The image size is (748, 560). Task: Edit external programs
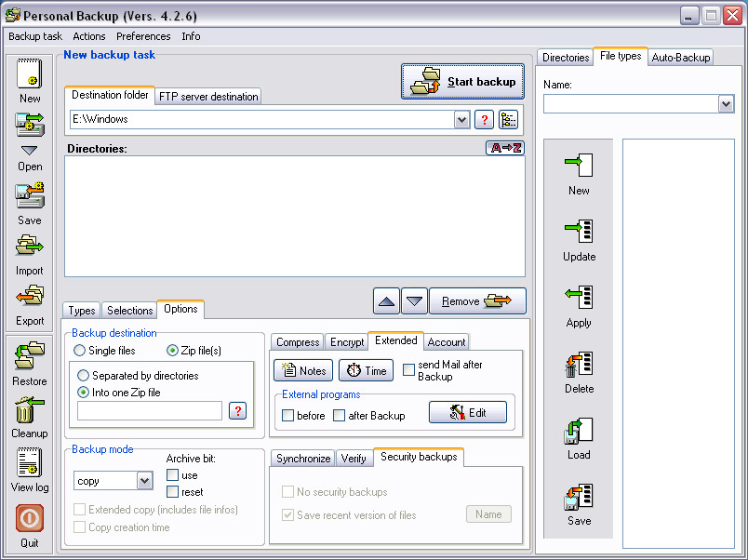point(467,412)
